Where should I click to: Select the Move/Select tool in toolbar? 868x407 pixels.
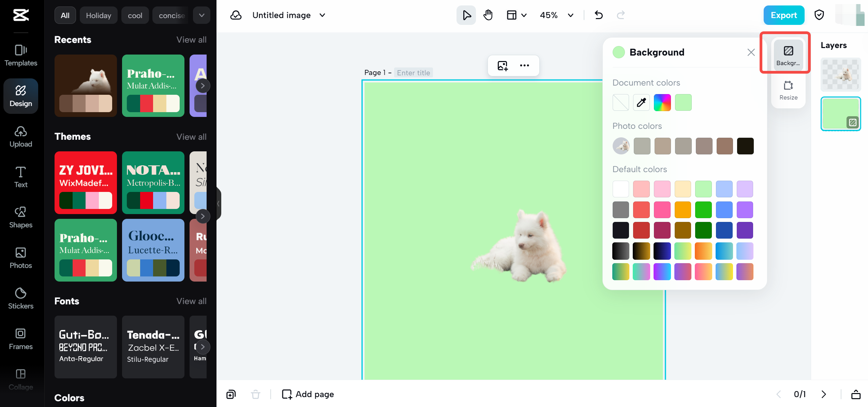(x=467, y=15)
